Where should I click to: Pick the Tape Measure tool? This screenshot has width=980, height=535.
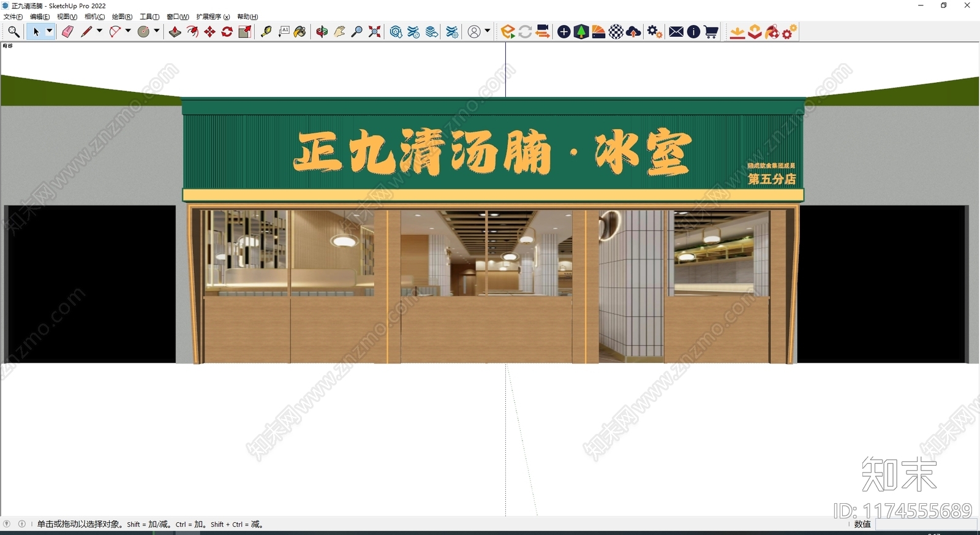(x=266, y=32)
